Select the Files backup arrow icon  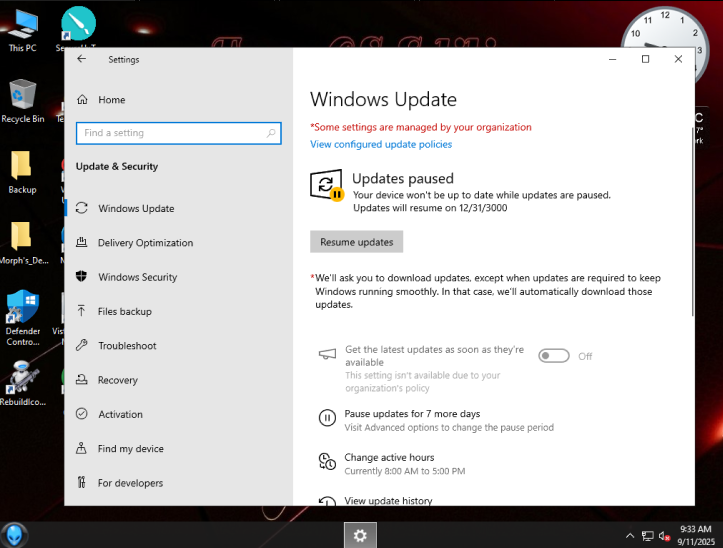(x=82, y=311)
